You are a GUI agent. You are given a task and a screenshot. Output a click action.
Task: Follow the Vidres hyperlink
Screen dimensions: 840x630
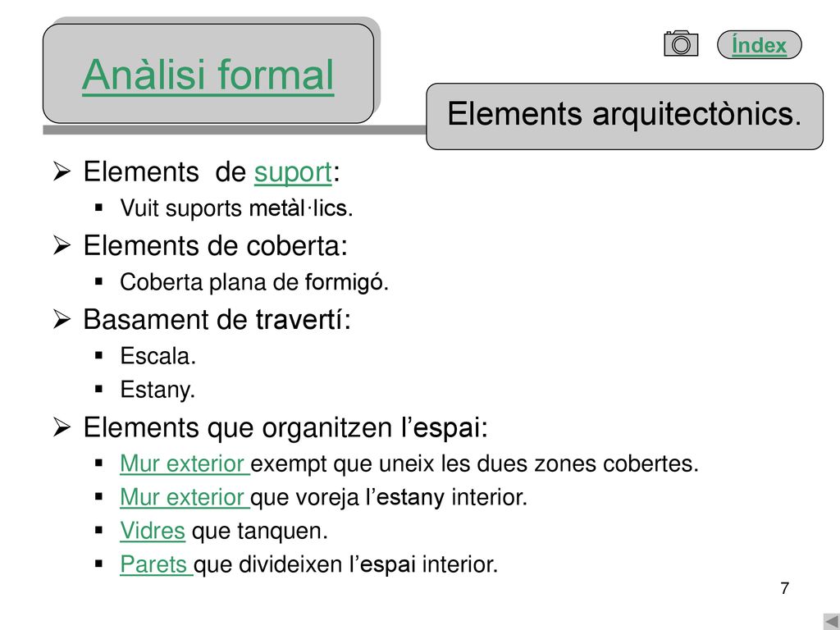(x=153, y=532)
